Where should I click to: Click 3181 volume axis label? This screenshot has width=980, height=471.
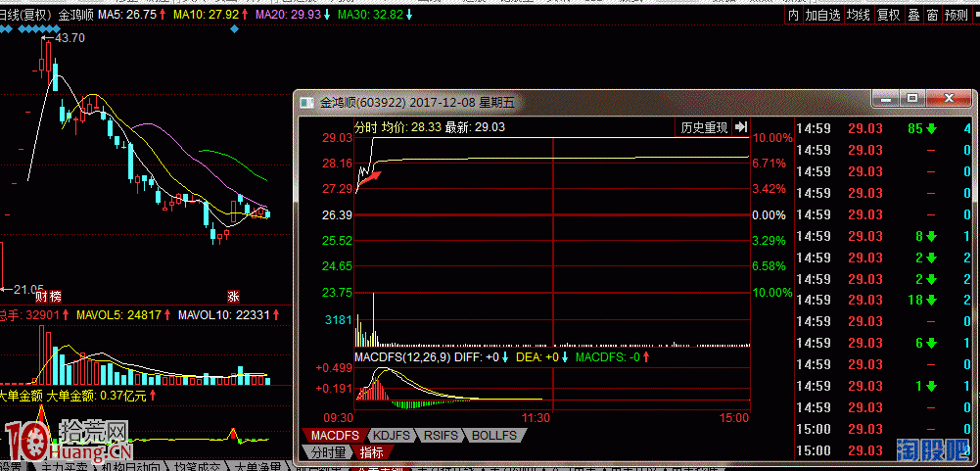(339, 321)
